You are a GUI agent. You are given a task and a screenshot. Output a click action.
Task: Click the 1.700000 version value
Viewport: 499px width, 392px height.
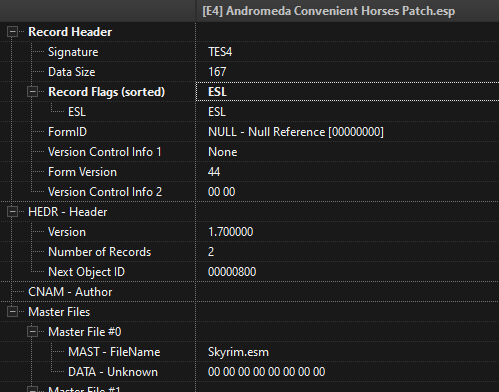tap(230, 232)
